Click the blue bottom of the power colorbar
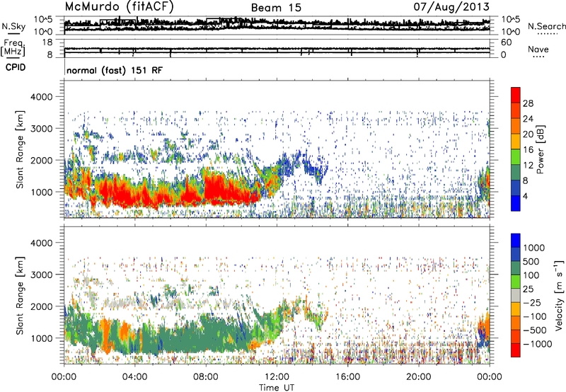566x392 pixels. [516, 203]
